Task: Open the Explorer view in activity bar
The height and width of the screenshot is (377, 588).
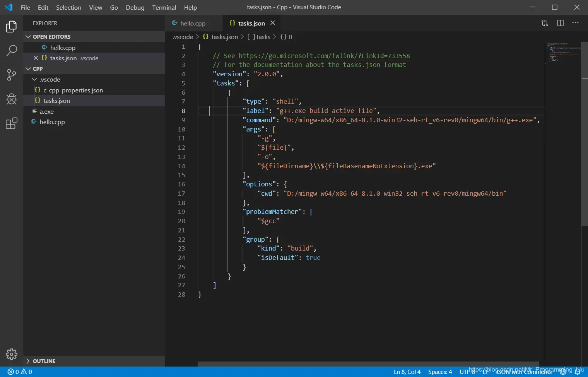Action: pos(12,27)
